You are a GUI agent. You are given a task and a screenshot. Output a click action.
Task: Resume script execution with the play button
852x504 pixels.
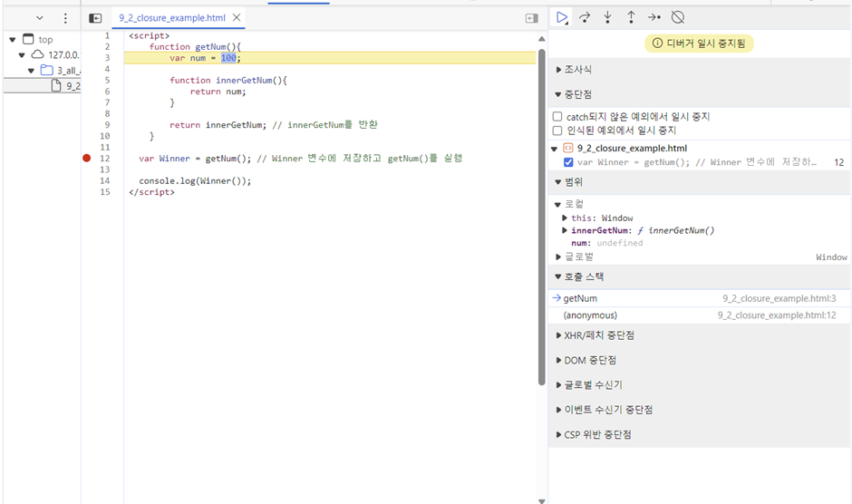pyautogui.click(x=562, y=17)
